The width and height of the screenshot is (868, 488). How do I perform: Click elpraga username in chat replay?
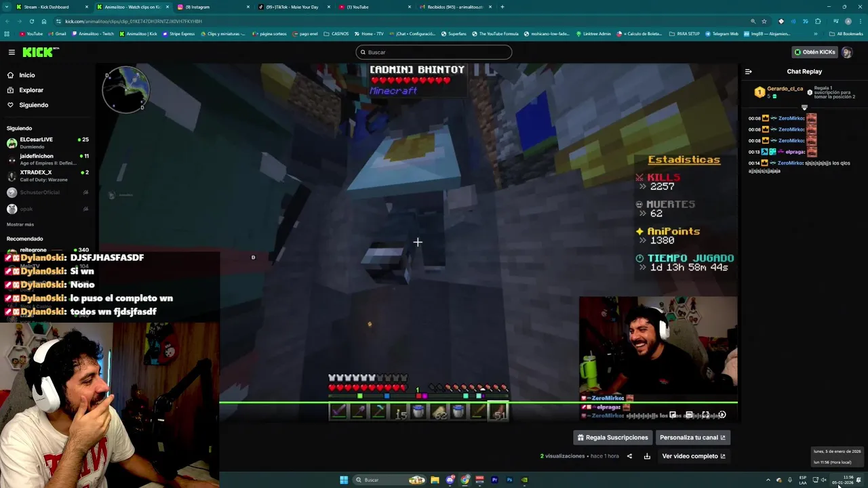tap(795, 152)
